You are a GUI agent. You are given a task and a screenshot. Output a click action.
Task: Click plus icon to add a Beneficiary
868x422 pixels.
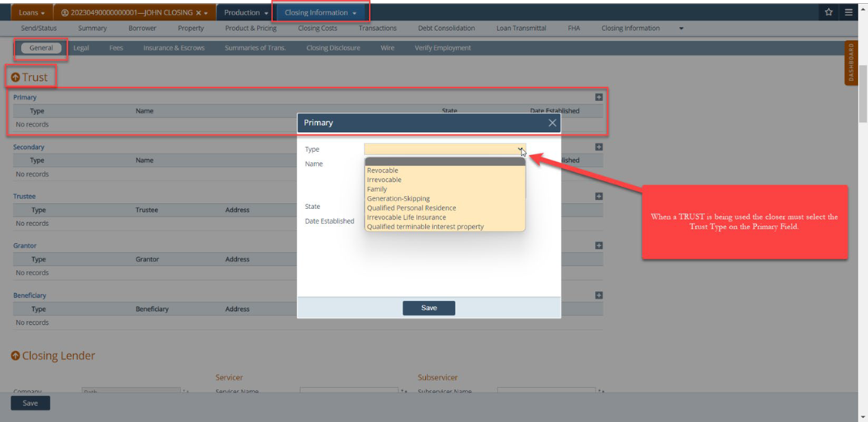[x=599, y=295]
